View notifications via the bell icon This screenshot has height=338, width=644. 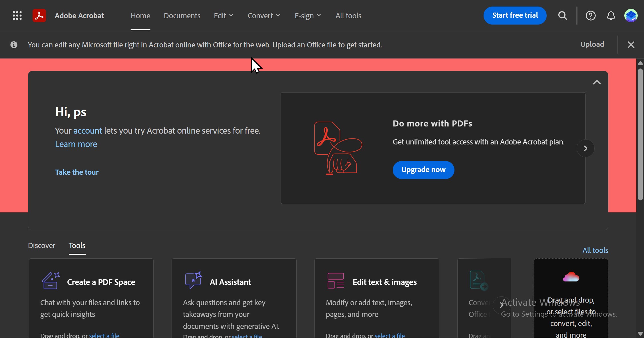point(611,15)
